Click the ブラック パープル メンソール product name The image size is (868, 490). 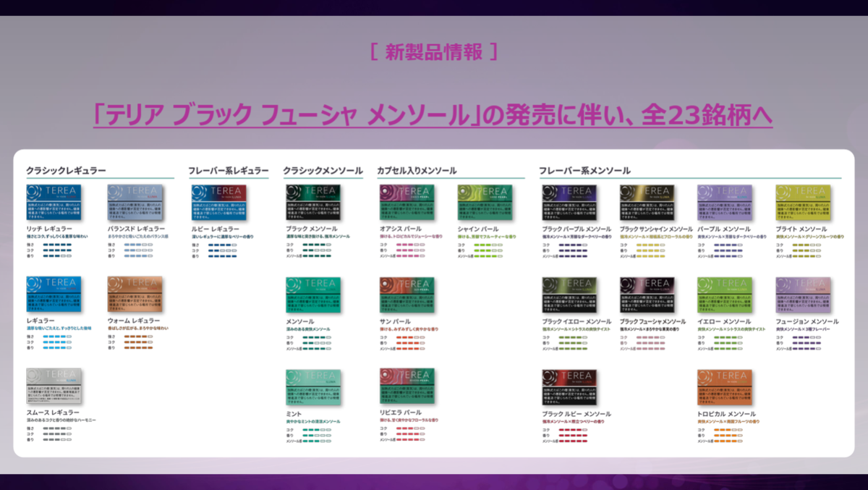pyautogui.click(x=576, y=229)
